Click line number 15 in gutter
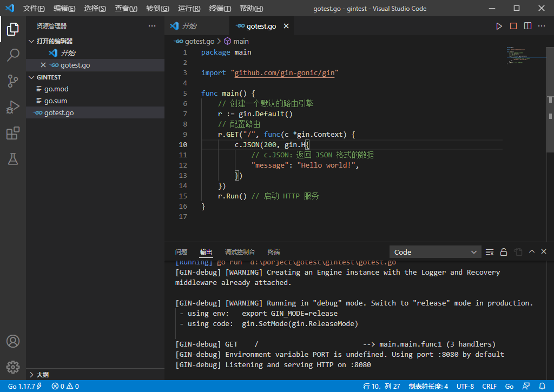Viewport: 554px width, 392px height. coord(183,196)
